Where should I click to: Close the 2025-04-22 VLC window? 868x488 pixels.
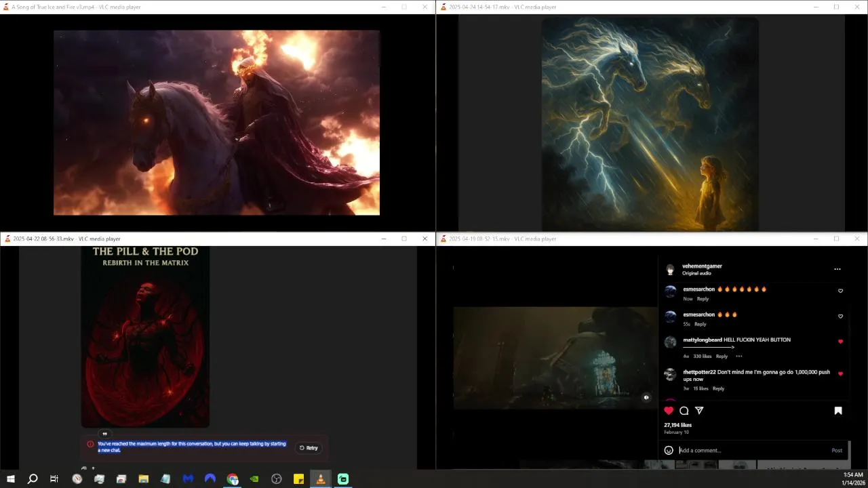click(425, 239)
